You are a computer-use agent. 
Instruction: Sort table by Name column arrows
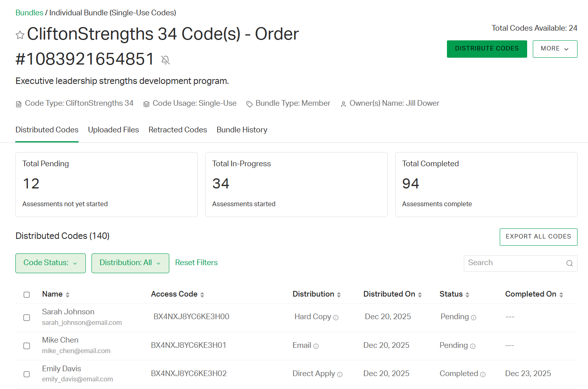68,295
